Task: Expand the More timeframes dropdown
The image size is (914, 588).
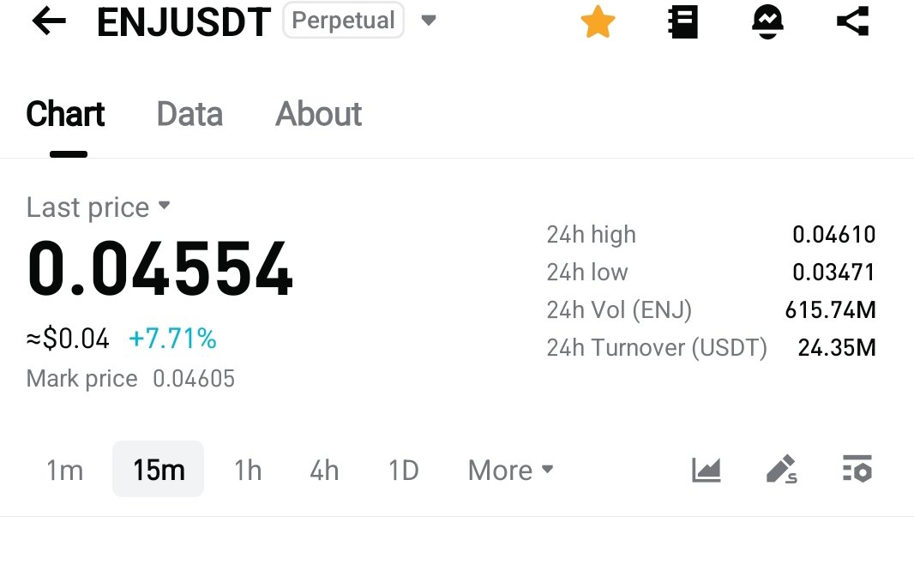Action: [510, 470]
